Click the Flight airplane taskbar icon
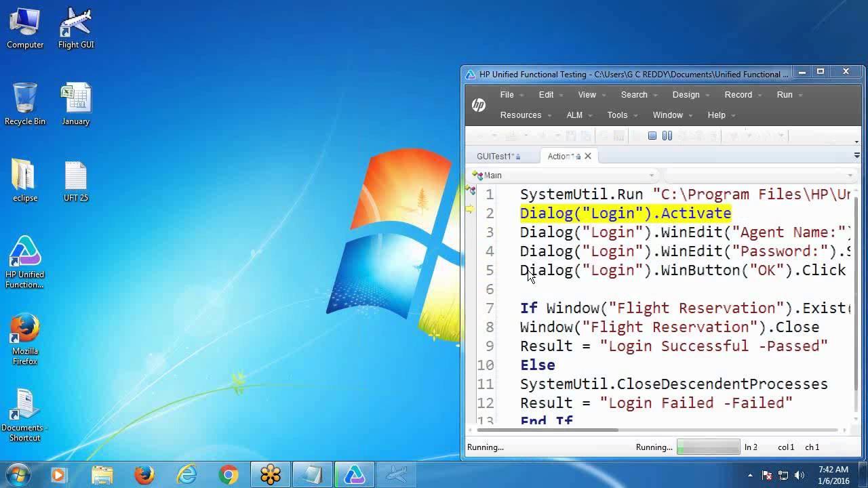 (397, 475)
